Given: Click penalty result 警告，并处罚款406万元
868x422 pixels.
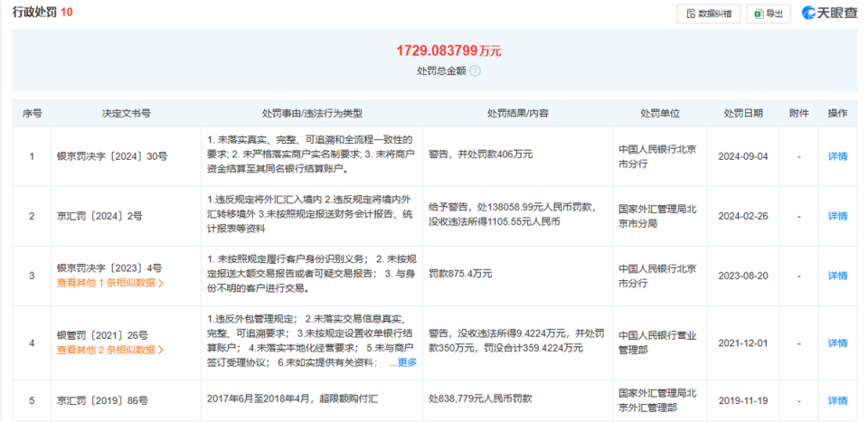Looking at the screenshot, I should [480, 155].
